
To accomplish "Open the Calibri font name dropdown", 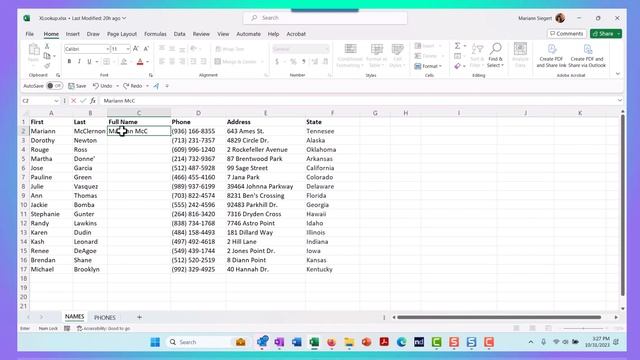I will point(108,49).
